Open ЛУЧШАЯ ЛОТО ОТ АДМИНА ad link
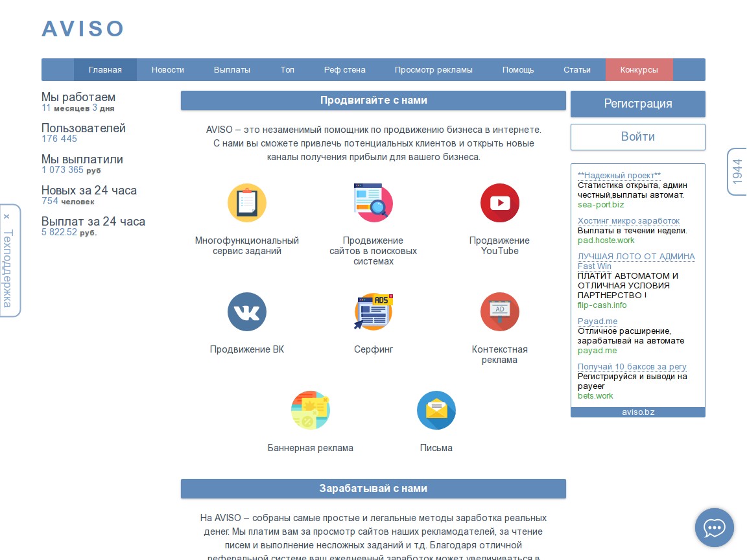The image size is (747, 560). click(x=636, y=261)
